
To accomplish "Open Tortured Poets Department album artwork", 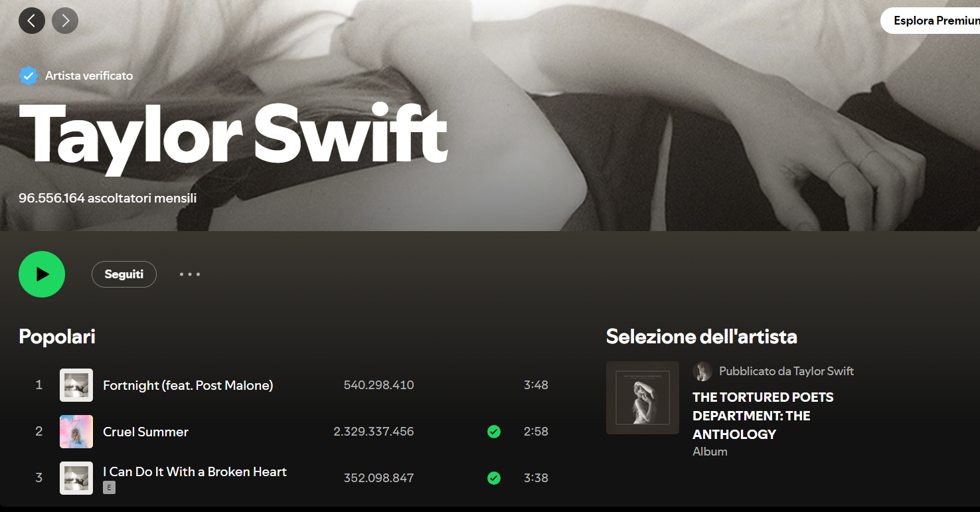I will click(643, 398).
